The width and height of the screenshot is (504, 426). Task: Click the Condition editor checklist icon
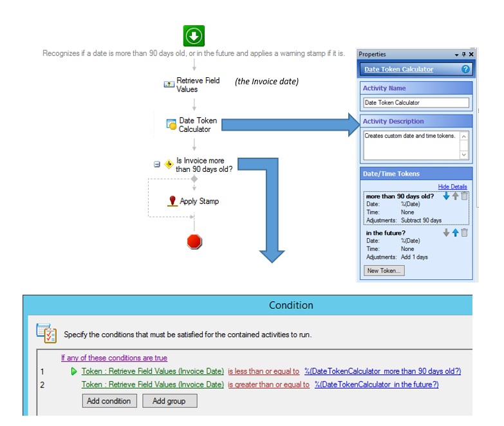click(46, 333)
